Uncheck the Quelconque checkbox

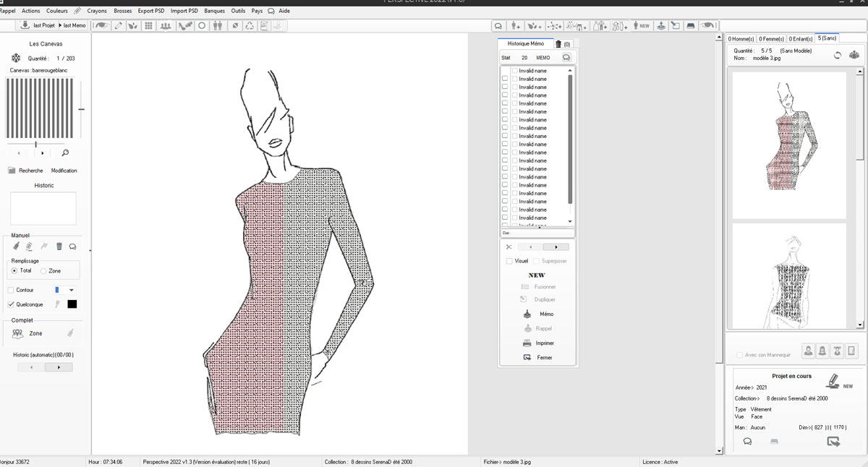[x=11, y=304]
